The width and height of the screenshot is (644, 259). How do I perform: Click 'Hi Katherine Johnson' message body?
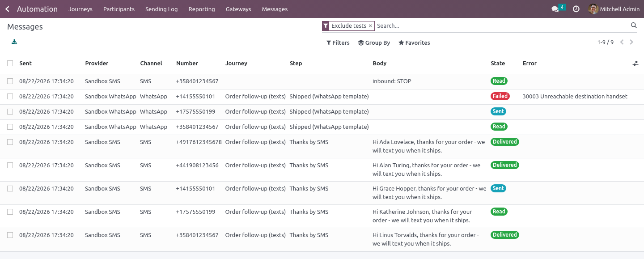pyautogui.click(x=422, y=216)
